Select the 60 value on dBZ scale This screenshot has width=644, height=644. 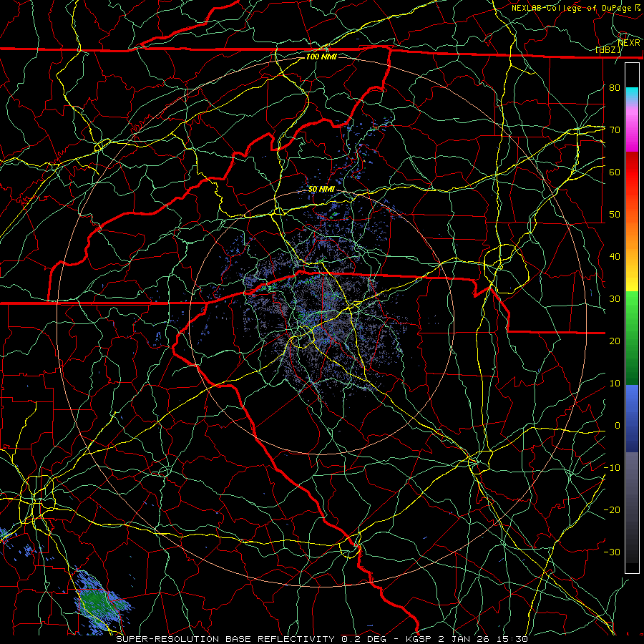615,172
